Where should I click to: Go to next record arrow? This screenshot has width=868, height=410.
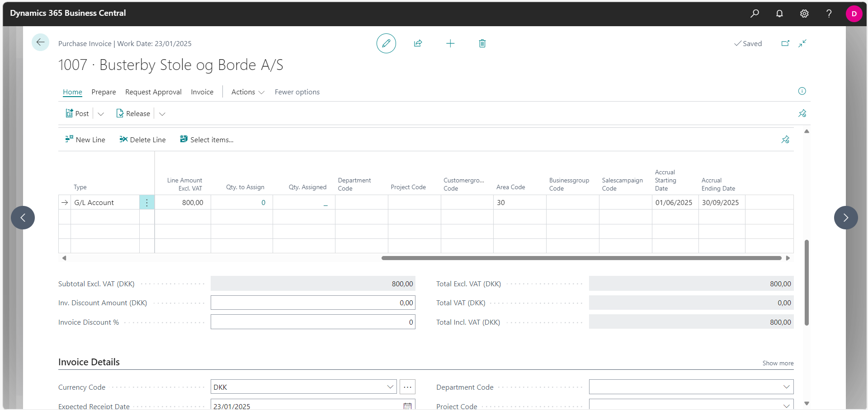click(x=846, y=218)
